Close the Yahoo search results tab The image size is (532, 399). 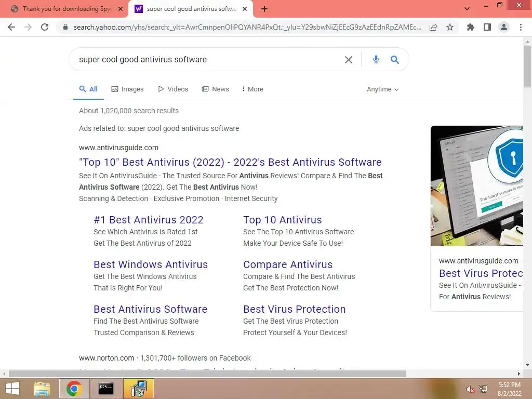pyautogui.click(x=245, y=9)
